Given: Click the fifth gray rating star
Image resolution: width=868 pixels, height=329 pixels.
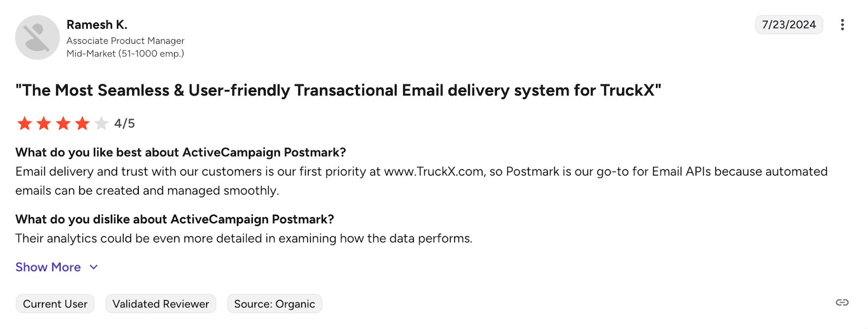Looking at the screenshot, I should 101,124.
